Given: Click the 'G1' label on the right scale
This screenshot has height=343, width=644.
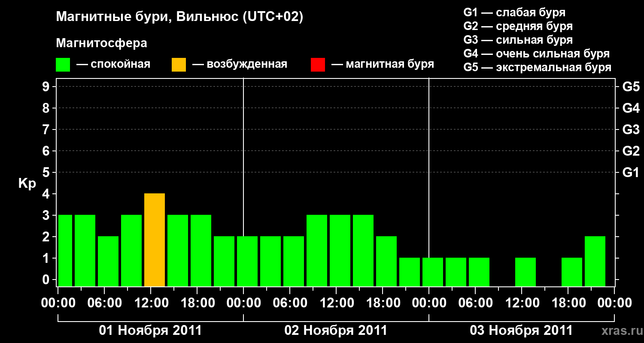Looking at the screenshot, I should point(631,172).
